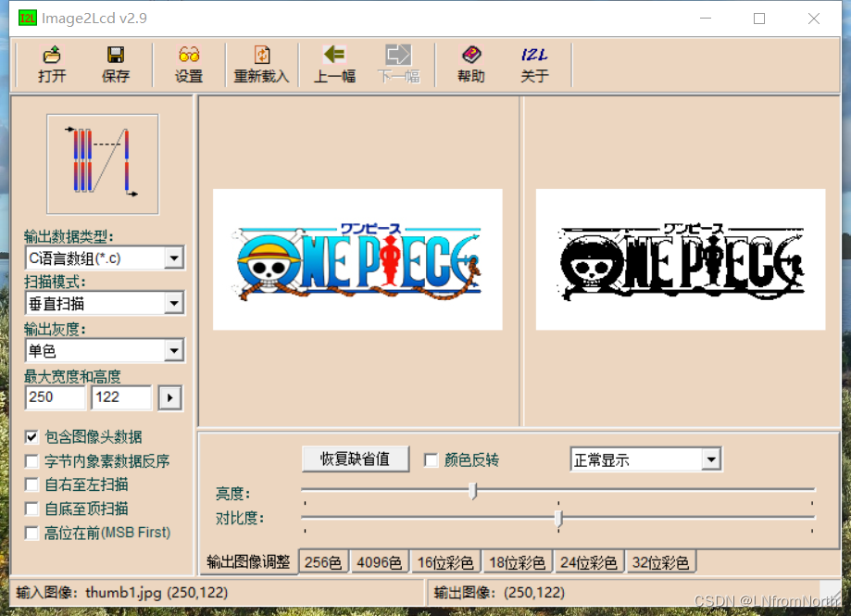
Task: Switch to the 32位彩色 tab
Action: [660, 562]
